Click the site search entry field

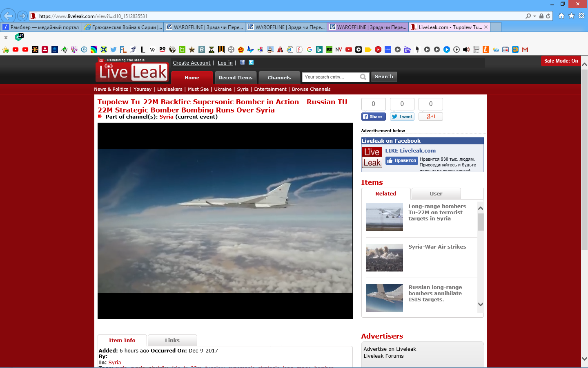coord(331,77)
